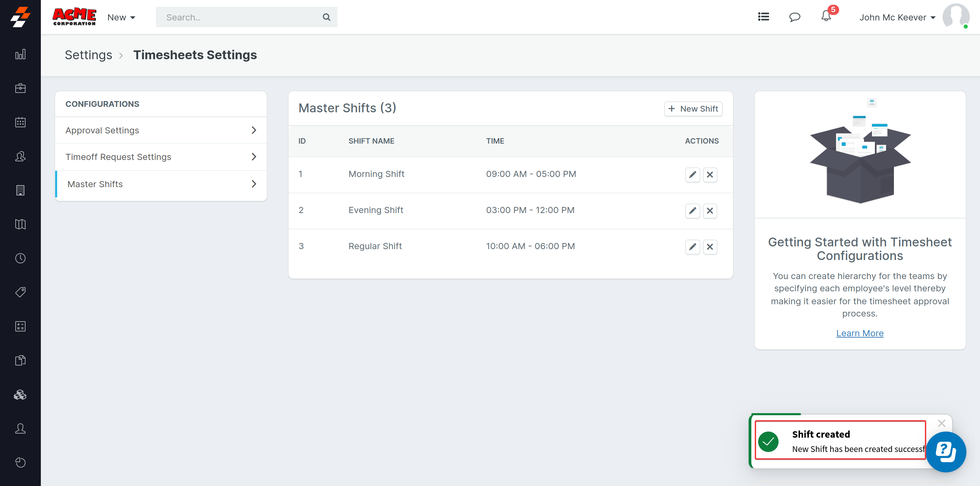Click the New Shift button
Viewport: 980px width, 486px height.
693,109
